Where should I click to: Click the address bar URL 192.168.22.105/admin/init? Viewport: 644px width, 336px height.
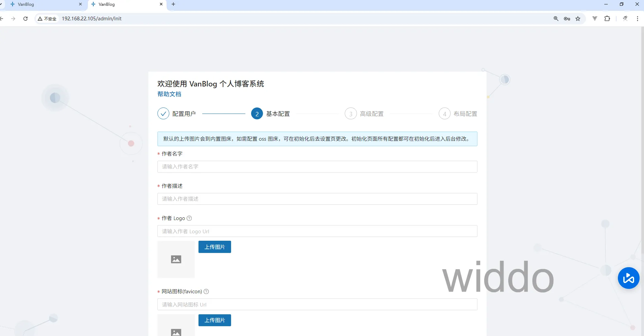92,19
